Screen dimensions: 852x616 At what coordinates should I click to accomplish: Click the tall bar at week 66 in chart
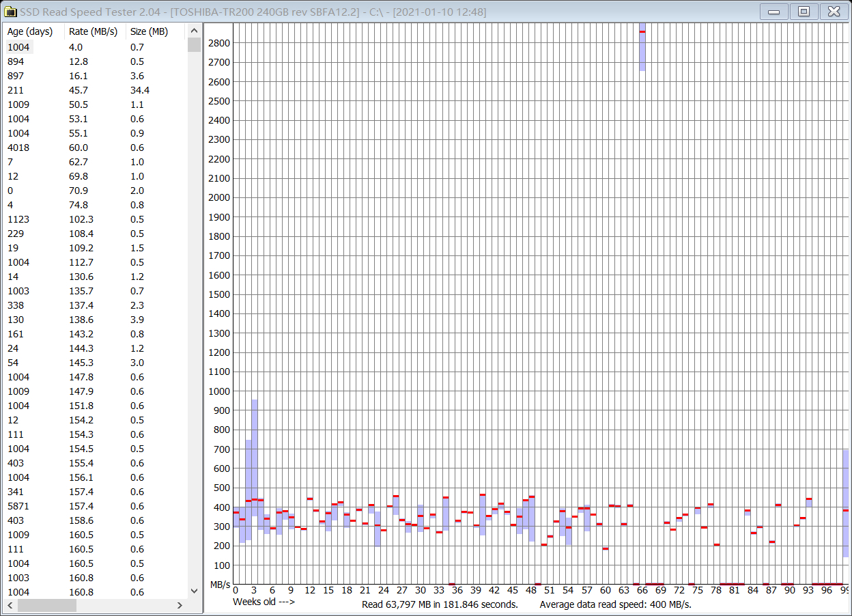[642, 46]
